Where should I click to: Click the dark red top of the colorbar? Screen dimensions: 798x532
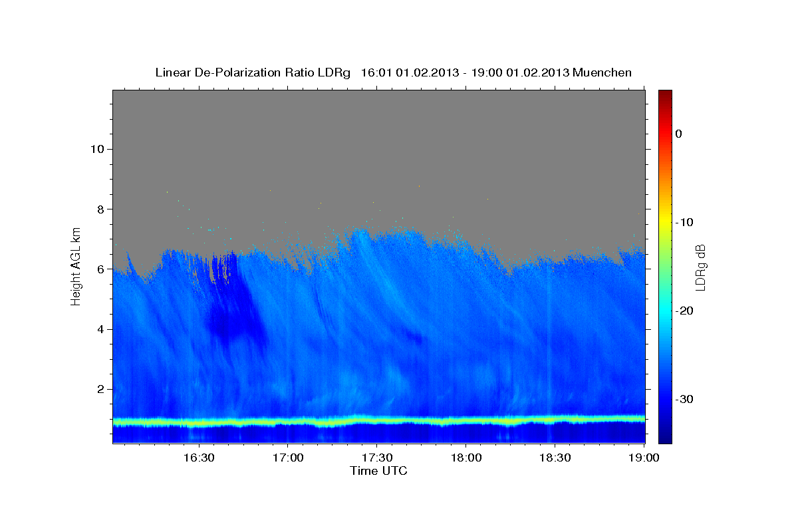click(665, 96)
